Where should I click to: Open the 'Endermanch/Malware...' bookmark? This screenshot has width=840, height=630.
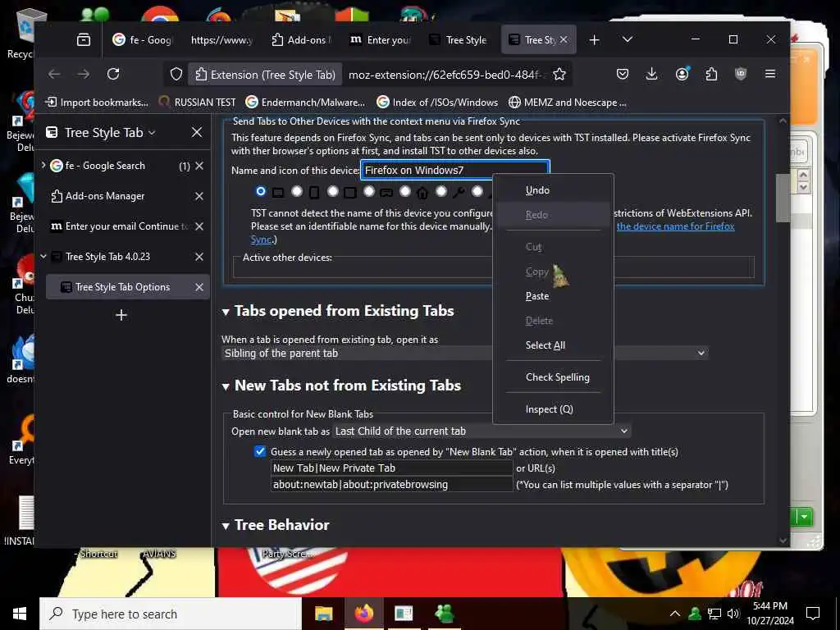click(x=305, y=103)
